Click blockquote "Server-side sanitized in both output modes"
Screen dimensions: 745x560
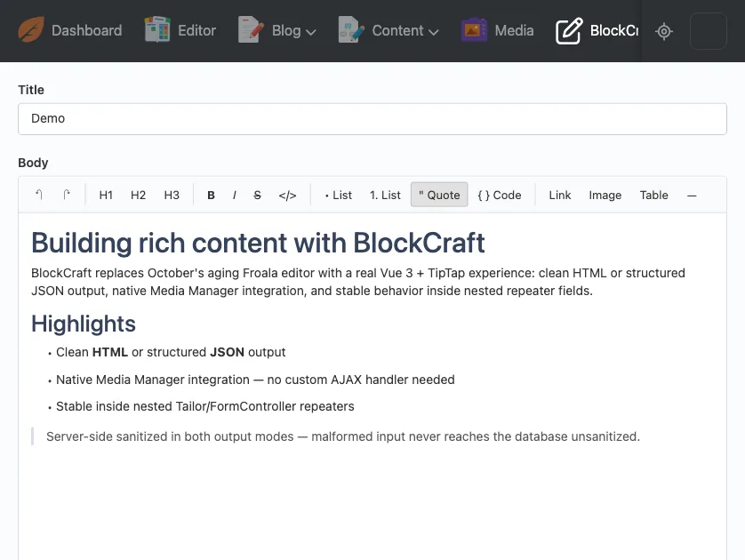pyautogui.click(x=342, y=436)
